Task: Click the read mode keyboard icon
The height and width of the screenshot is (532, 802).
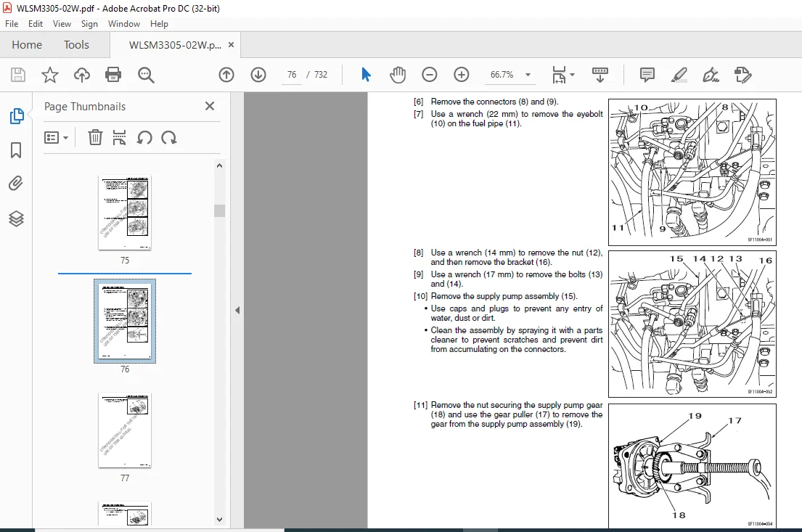Action: tap(600, 75)
